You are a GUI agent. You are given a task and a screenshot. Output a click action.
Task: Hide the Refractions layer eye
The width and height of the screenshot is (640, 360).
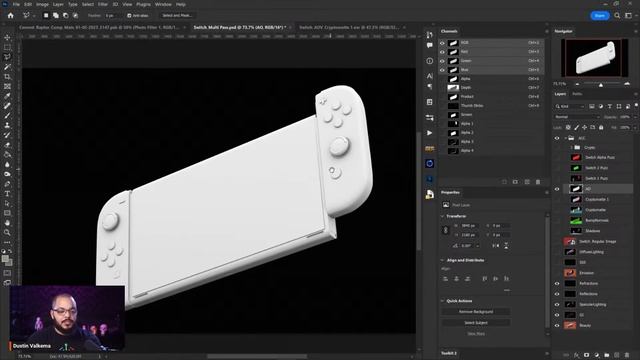557,283
